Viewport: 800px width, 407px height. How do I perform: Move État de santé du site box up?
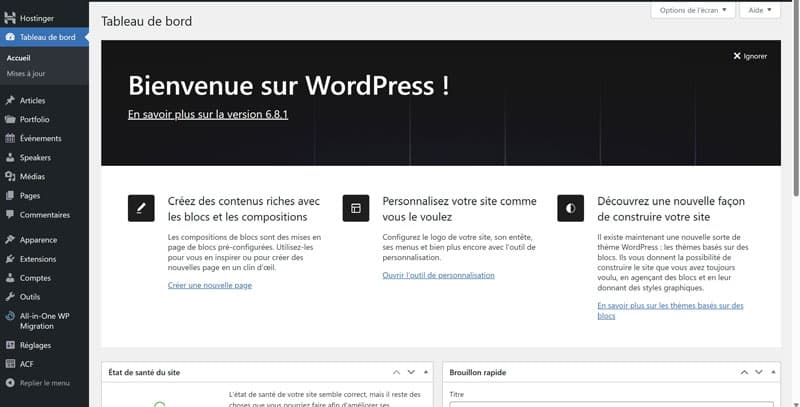[396, 372]
